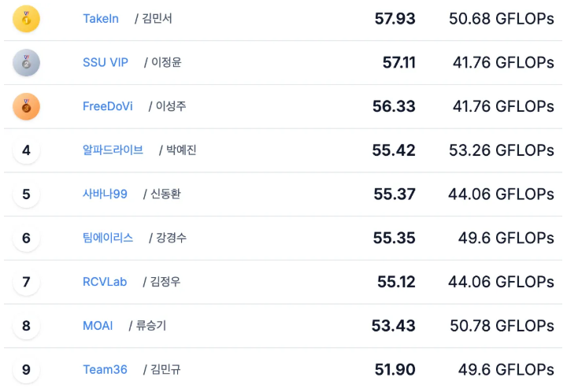This screenshot has height=392, width=567.
Task: Open the MOAI team link
Action: (x=98, y=326)
